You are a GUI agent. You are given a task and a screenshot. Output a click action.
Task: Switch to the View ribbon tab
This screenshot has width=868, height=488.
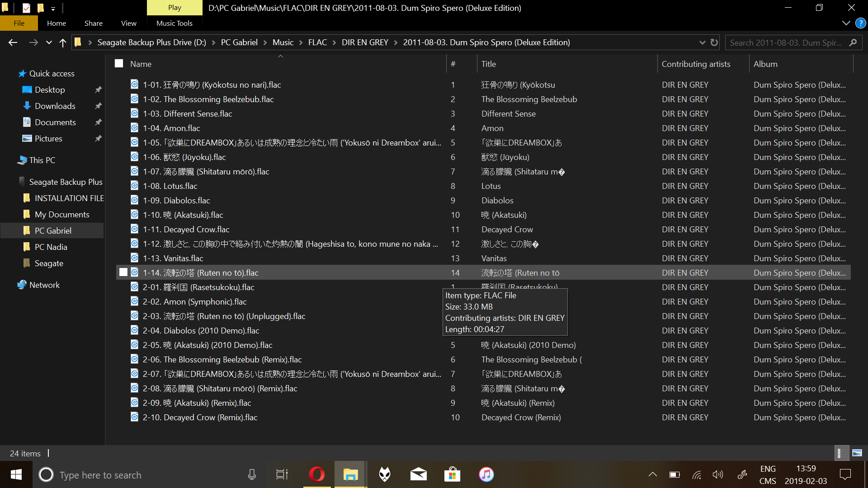[x=129, y=23]
